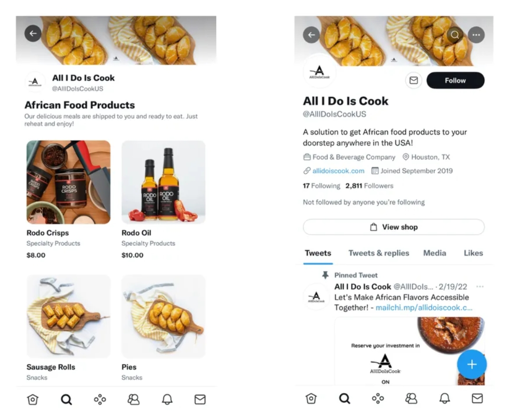Go to Home in shop bottom bar
The image size is (513, 420).
click(x=32, y=400)
